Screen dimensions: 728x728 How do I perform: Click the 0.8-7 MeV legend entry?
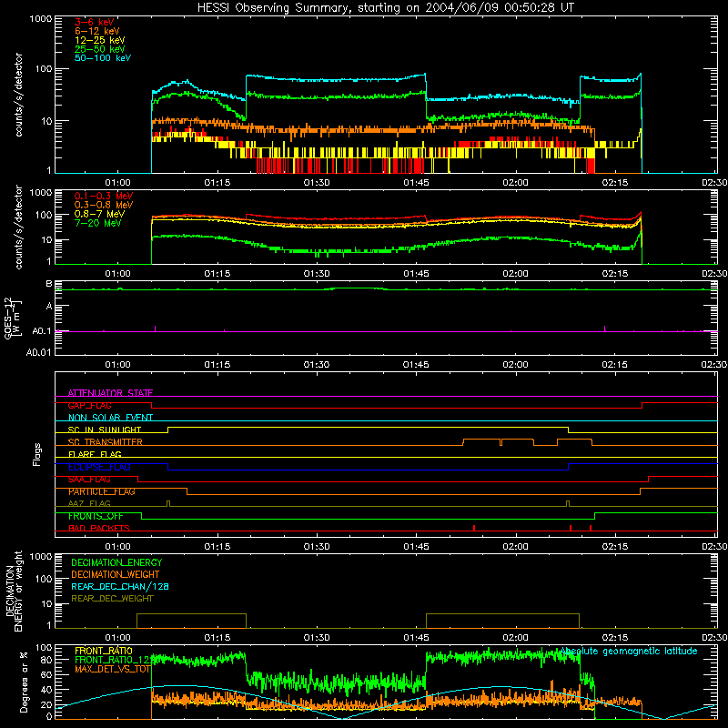point(99,214)
